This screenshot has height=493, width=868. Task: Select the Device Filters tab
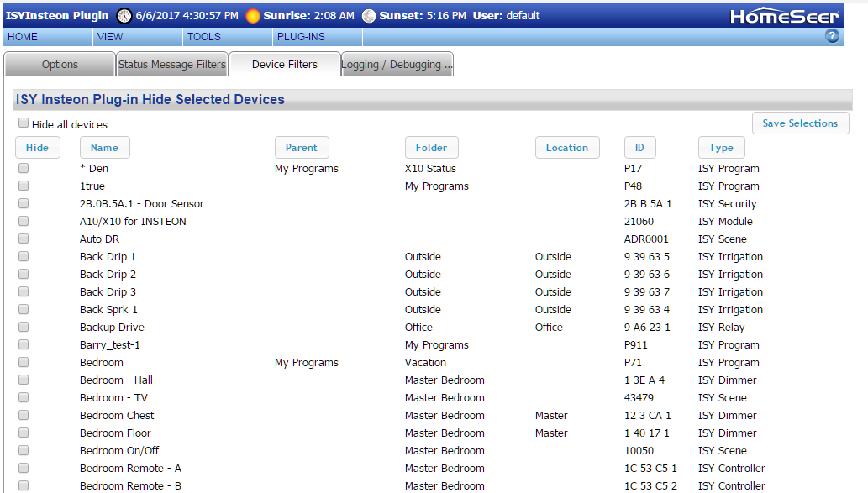point(285,64)
